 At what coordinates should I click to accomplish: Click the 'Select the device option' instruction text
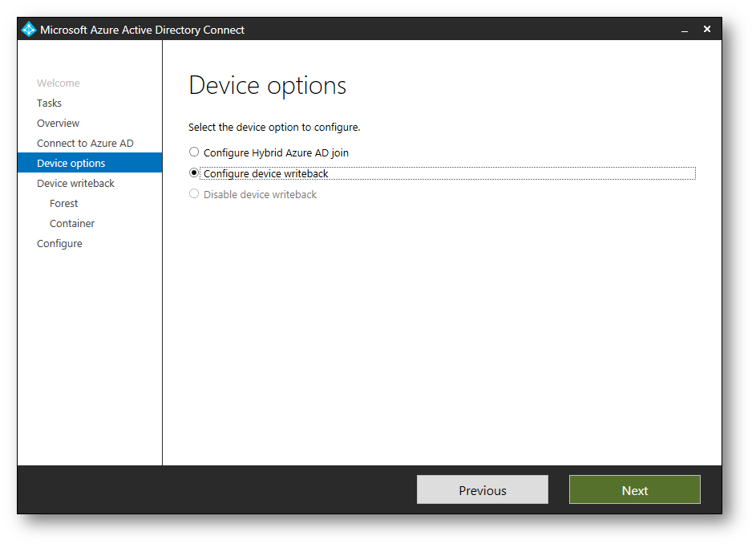[274, 128]
